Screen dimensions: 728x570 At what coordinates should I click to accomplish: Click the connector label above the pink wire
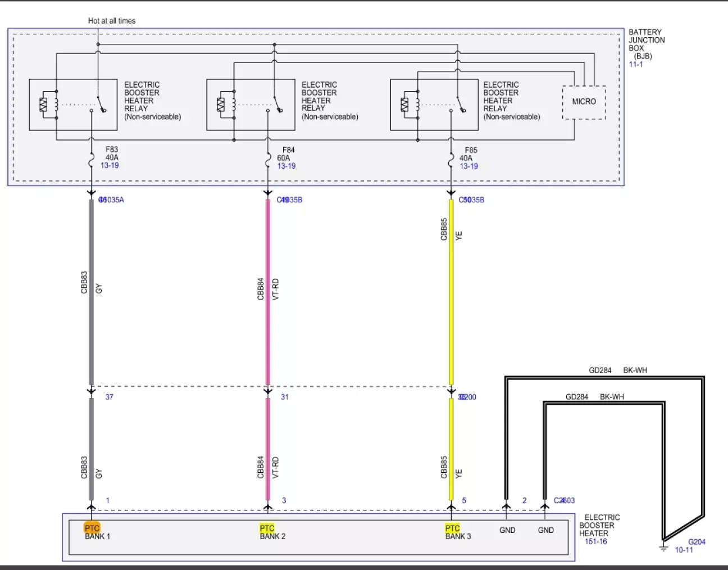tap(289, 200)
